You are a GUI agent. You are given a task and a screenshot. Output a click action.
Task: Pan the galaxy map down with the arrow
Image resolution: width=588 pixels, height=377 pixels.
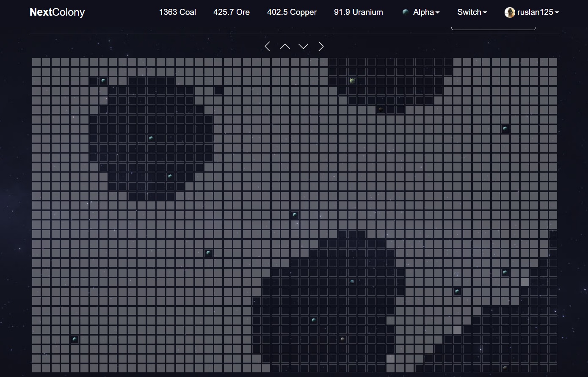click(303, 47)
